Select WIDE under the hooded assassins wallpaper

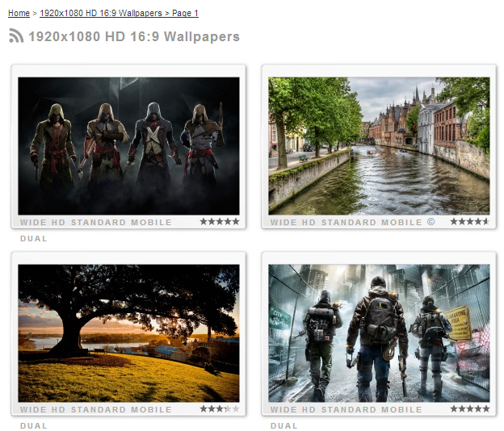coord(33,222)
